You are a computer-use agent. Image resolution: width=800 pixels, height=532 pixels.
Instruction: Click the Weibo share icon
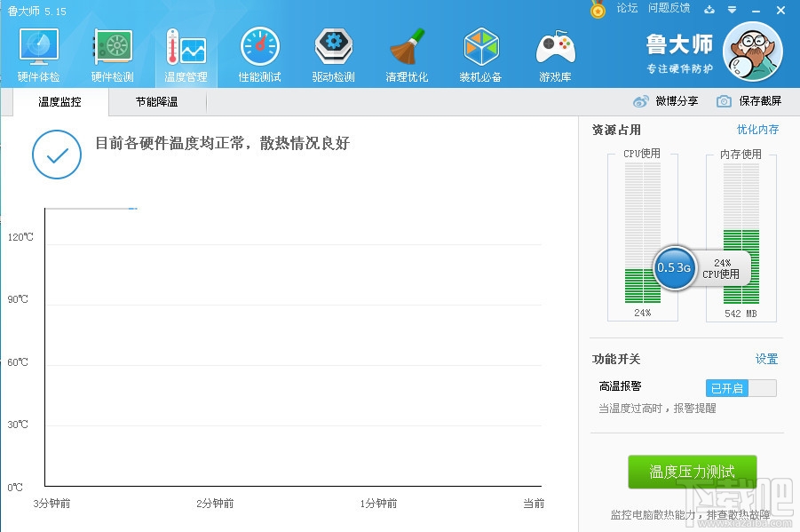coord(641,101)
